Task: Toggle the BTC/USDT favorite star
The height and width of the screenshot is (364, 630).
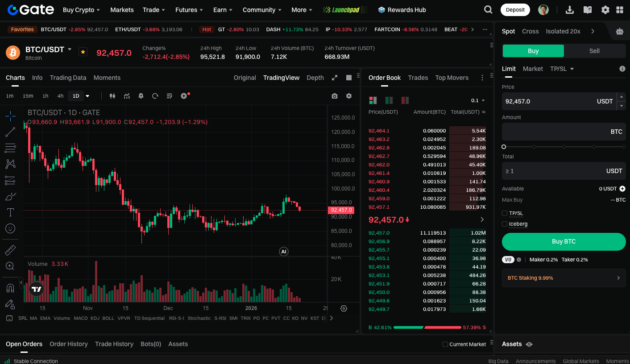Action: pyautogui.click(x=83, y=52)
